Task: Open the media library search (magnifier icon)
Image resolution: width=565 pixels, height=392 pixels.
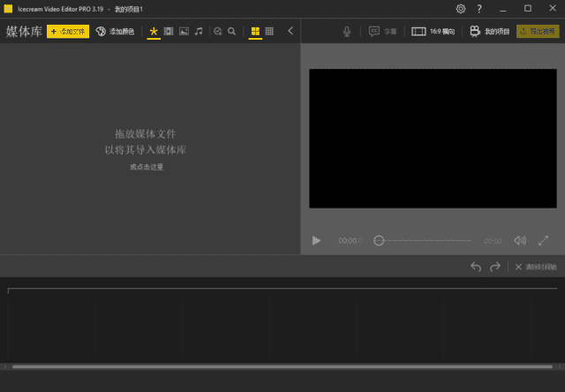Action: pyautogui.click(x=231, y=31)
